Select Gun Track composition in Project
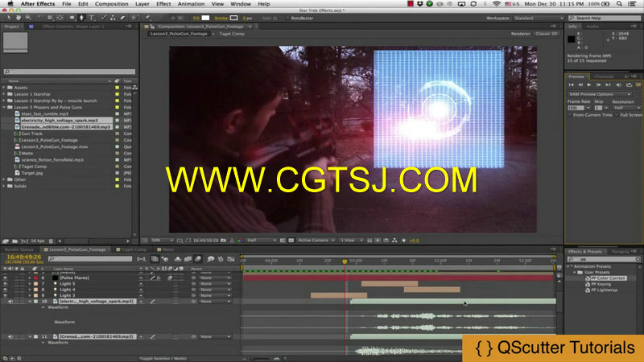The width and height of the screenshot is (644, 362). tap(31, 134)
